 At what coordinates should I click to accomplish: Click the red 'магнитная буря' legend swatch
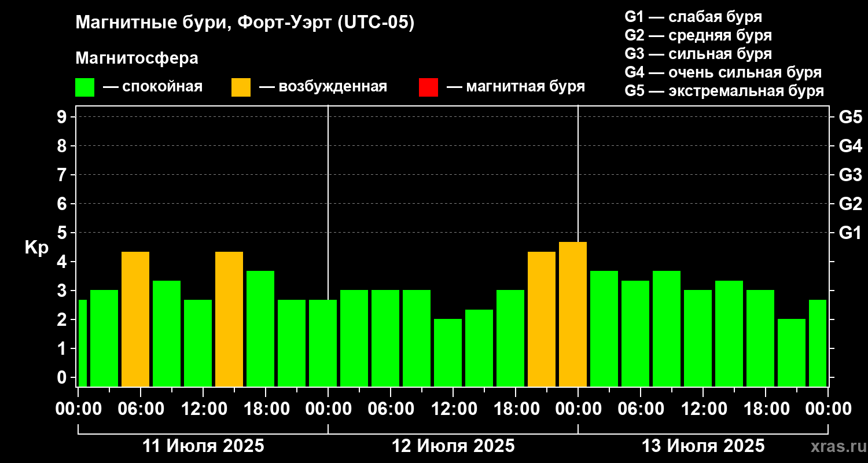(x=428, y=87)
